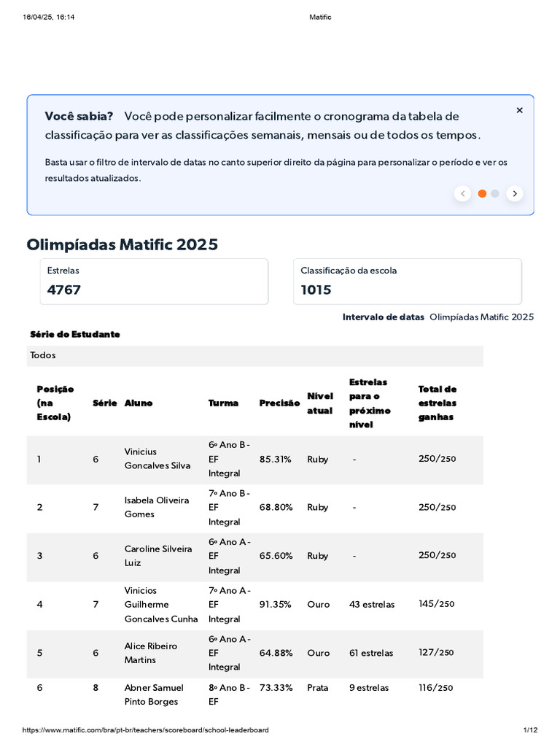560x747 pixels.
Task: Click 'Total de estrelas ganhas' header
Action: tap(437, 403)
